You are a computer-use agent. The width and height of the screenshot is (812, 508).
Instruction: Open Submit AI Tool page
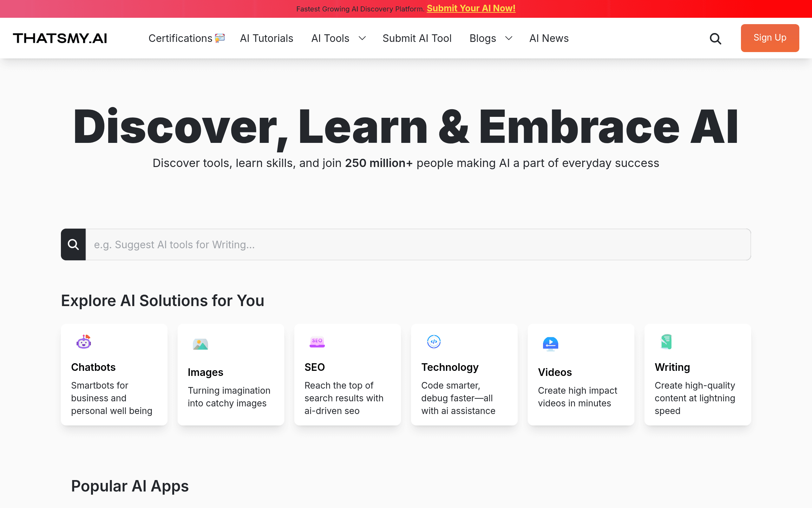coord(417,38)
